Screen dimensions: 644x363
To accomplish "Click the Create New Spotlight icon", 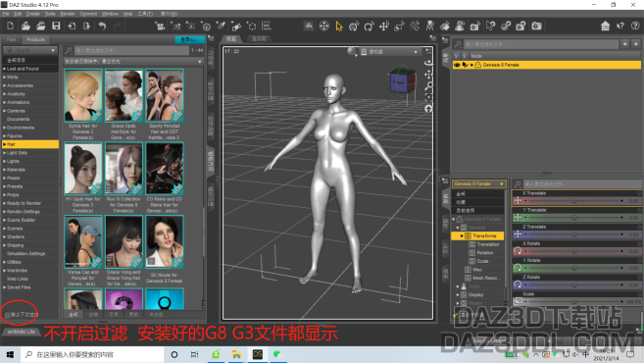I will coord(221,26).
